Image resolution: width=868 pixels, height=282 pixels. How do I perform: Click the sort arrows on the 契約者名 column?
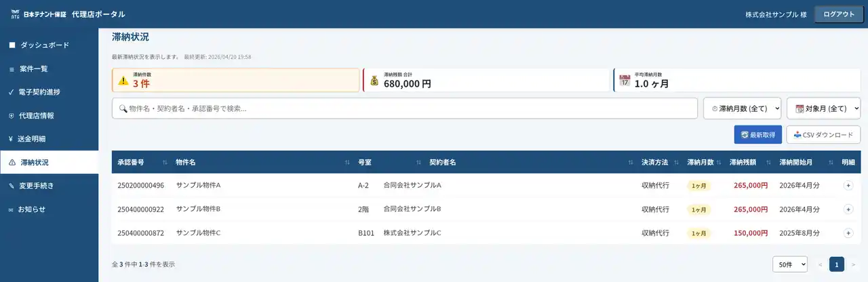click(x=631, y=163)
